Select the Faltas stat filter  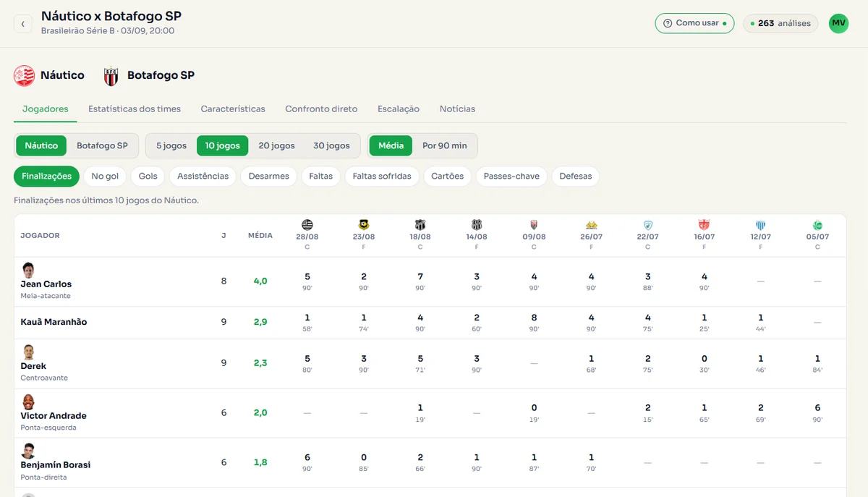click(321, 176)
